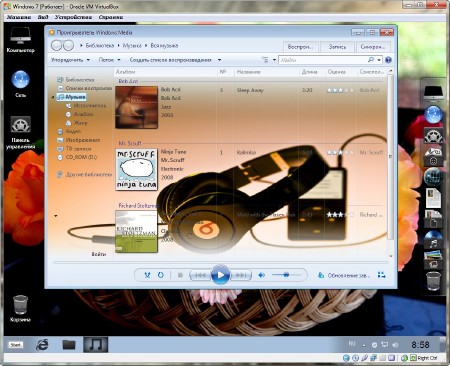This screenshot has height=366, width=450.
Task: Stop playback with the stop button
Action: coord(180,275)
